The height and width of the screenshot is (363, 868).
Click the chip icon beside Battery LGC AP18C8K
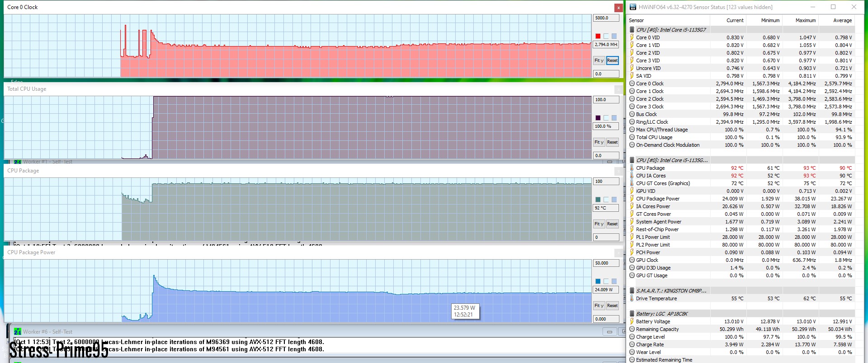click(632, 314)
